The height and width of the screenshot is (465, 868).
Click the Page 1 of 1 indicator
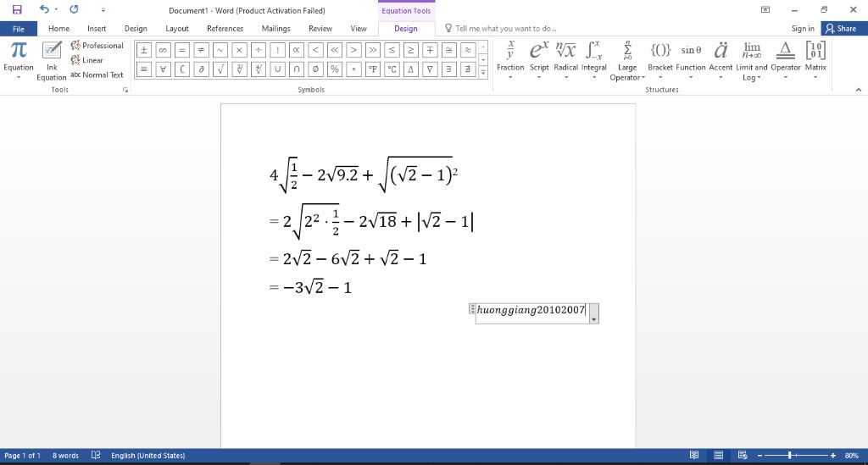(x=22, y=456)
